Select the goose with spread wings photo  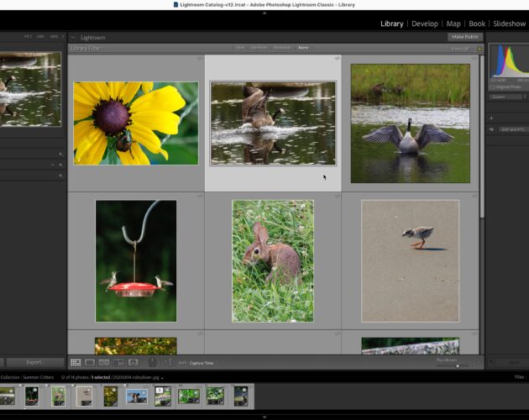click(411, 123)
